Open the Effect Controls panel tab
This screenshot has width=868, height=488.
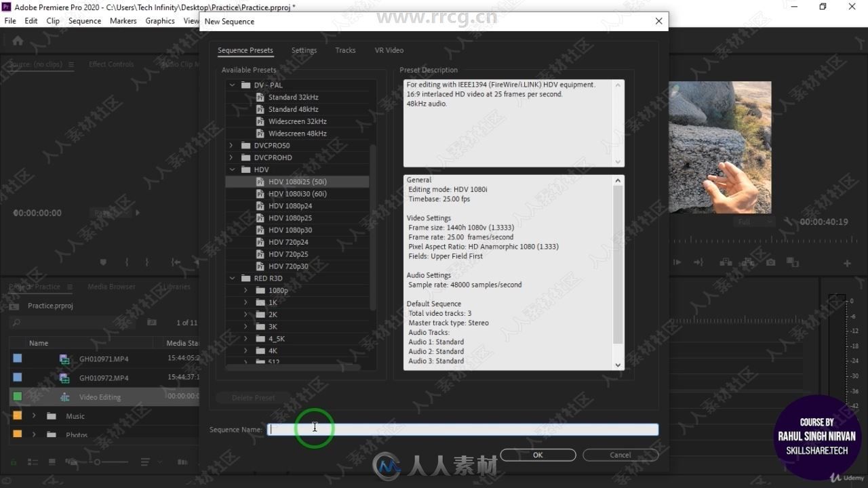111,64
